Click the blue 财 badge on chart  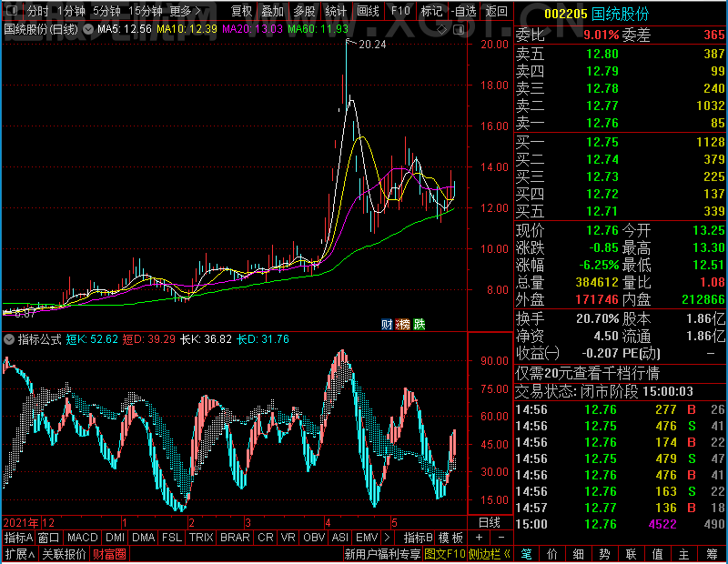coord(387,324)
